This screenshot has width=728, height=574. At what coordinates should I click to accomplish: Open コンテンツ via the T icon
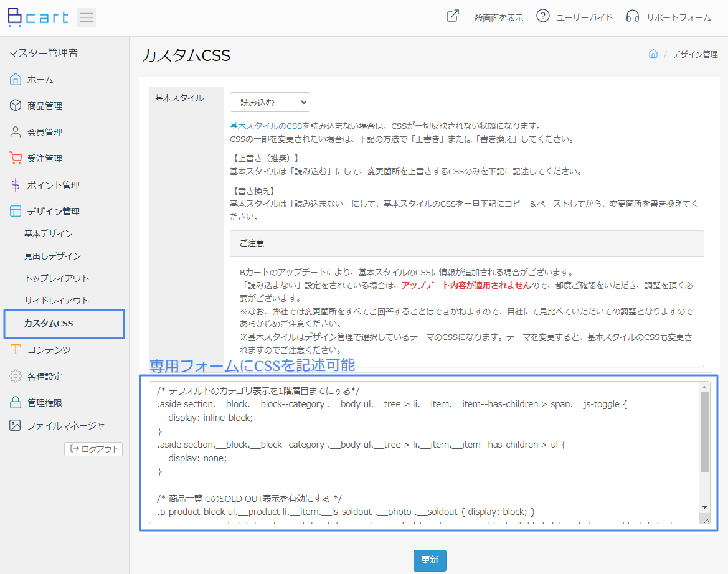pyautogui.click(x=15, y=350)
